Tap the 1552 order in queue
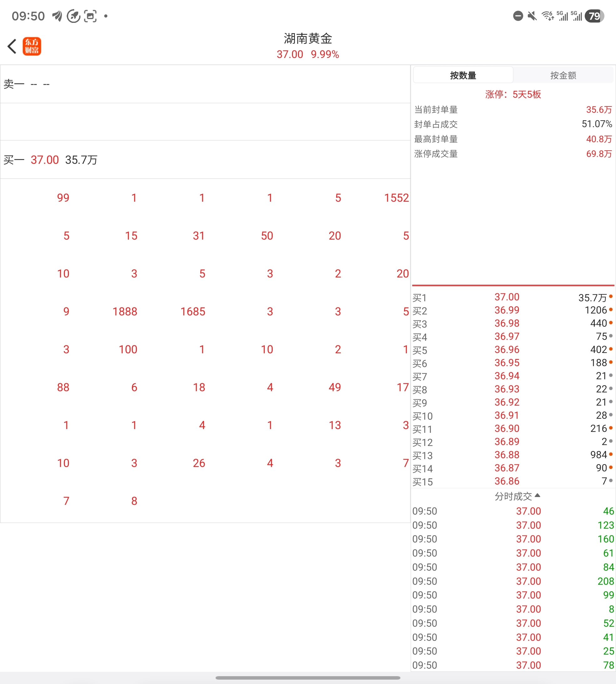Image resolution: width=616 pixels, height=684 pixels. pos(396,198)
